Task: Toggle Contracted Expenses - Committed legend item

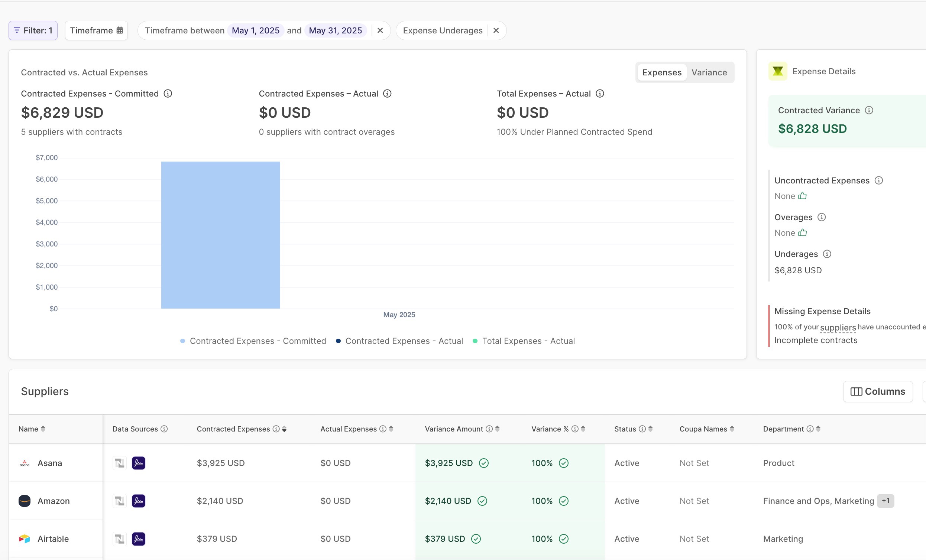Action: pos(253,341)
